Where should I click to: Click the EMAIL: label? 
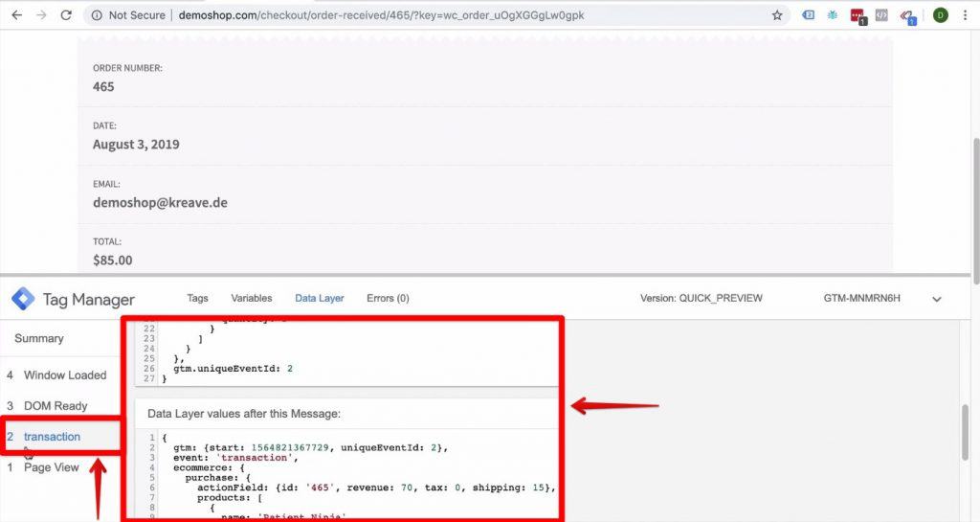[x=107, y=184]
